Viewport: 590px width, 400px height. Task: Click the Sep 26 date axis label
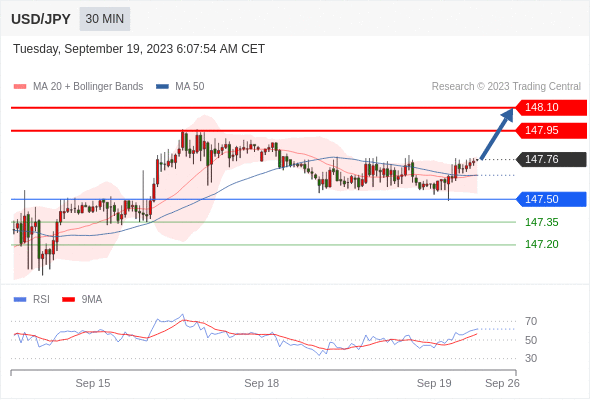502,383
